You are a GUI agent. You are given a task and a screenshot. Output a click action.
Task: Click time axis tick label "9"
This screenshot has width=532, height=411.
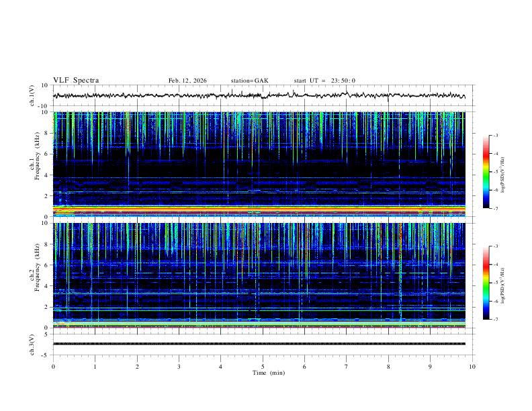pyautogui.click(x=430, y=367)
